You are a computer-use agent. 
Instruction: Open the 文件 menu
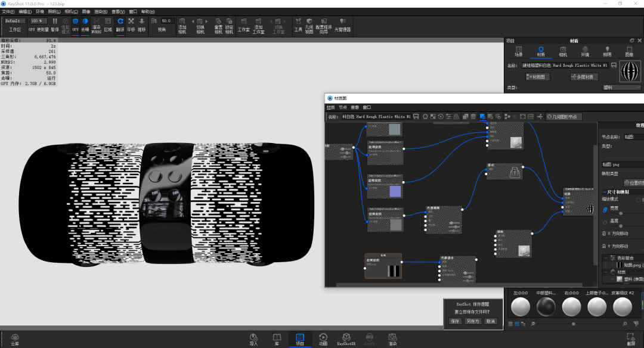coord(8,11)
